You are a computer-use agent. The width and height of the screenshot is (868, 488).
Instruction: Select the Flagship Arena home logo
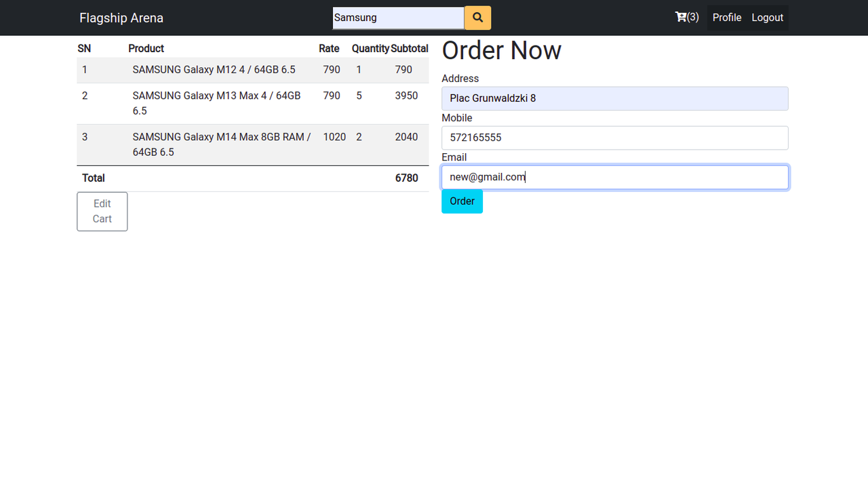(121, 18)
